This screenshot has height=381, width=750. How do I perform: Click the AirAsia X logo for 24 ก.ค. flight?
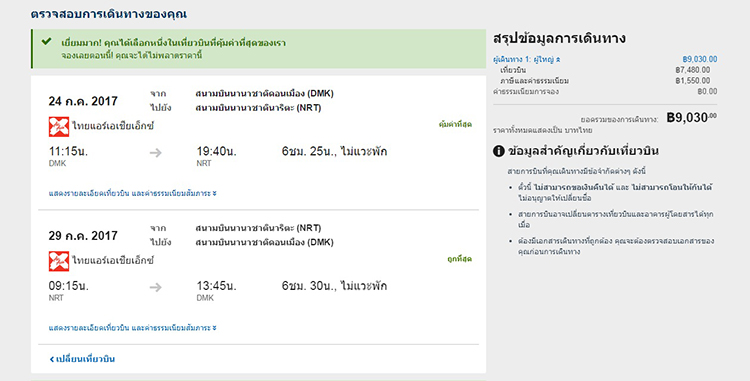[x=59, y=127]
